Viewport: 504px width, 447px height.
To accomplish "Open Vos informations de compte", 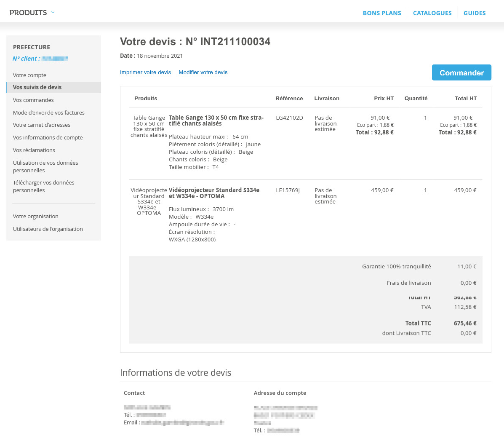I will pos(48,138).
